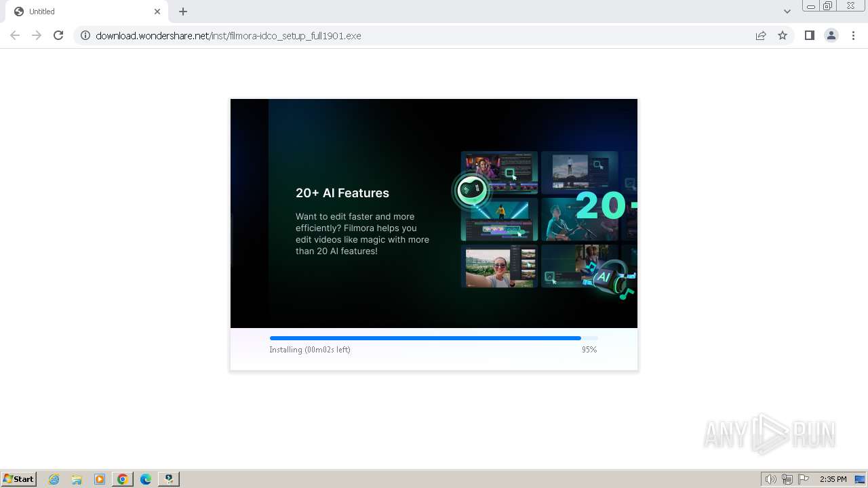Click the system clock 2:35 PM
The image size is (868, 488).
[x=833, y=479]
